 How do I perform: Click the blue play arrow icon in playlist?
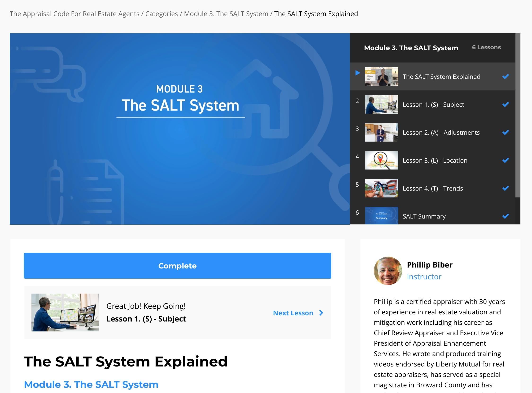coord(358,73)
